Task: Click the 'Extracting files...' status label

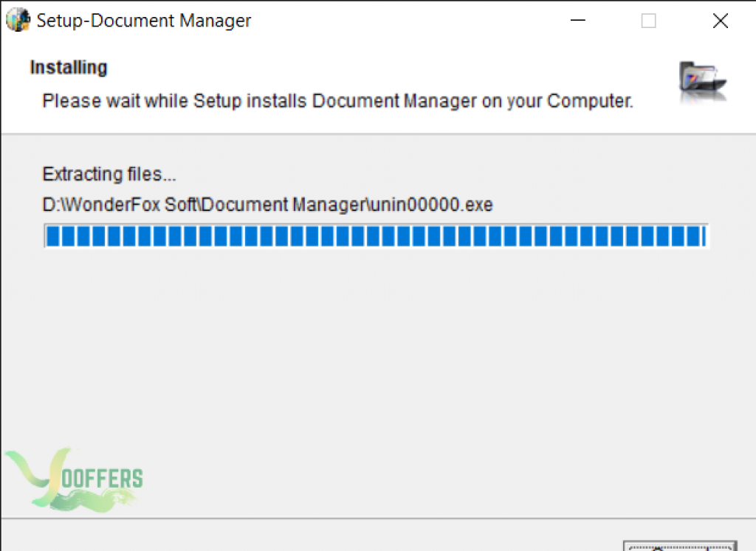Action: (x=109, y=174)
